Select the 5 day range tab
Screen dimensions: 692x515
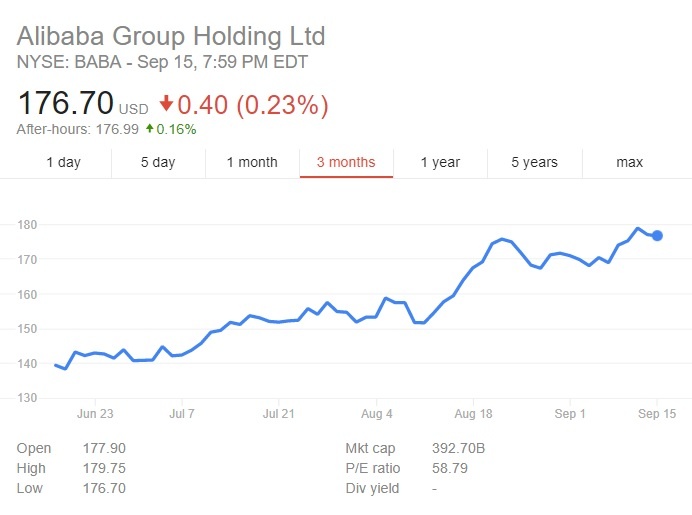pos(158,162)
